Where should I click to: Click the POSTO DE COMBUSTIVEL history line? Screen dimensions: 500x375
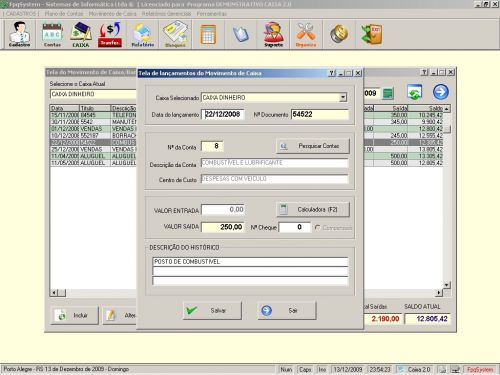point(250,262)
